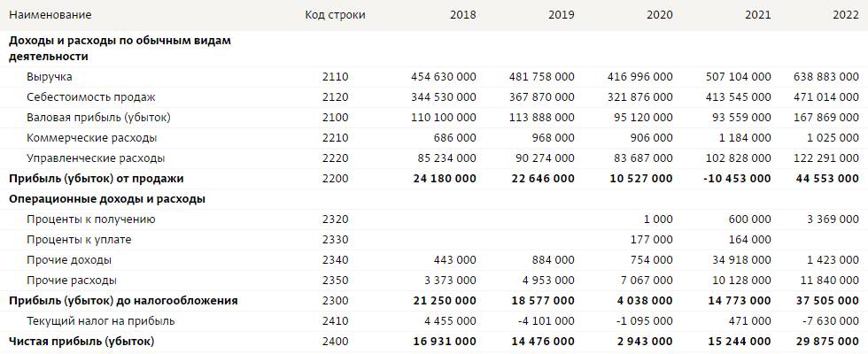
Task: Click the 2022 year column header
Action: tap(845, 15)
